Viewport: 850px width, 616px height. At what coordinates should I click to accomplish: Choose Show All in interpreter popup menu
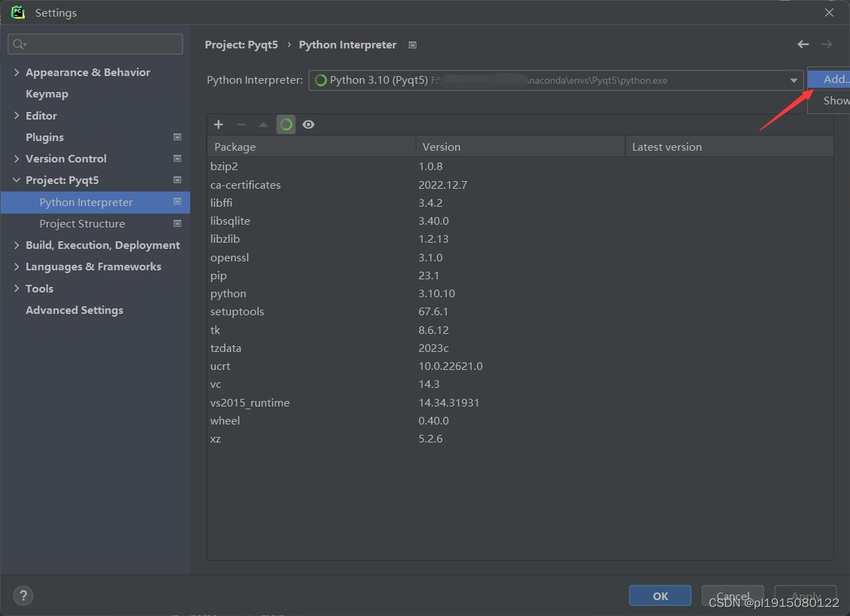[x=829, y=100]
